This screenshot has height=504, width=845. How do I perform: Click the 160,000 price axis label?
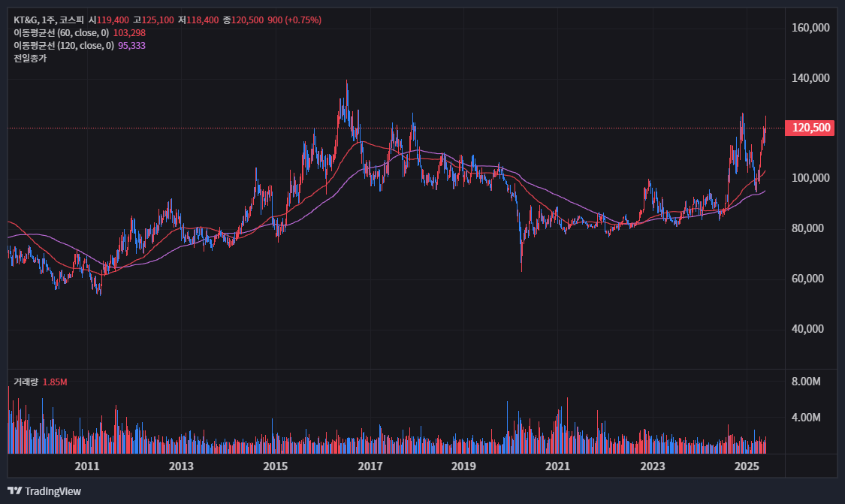(x=810, y=28)
